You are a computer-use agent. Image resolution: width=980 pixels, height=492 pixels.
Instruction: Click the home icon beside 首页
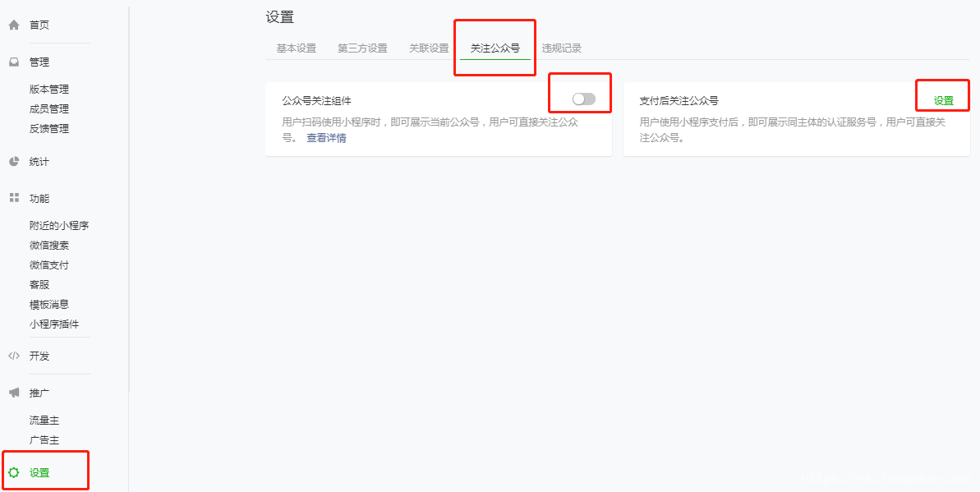pos(14,25)
